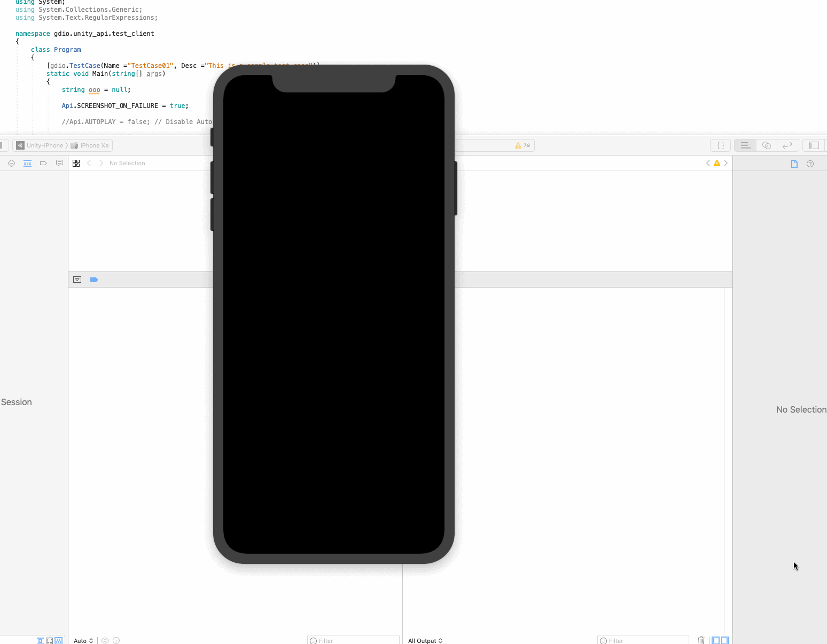The image size is (827, 644).
Task: Click the 79 warnings indicator
Action: click(522, 145)
